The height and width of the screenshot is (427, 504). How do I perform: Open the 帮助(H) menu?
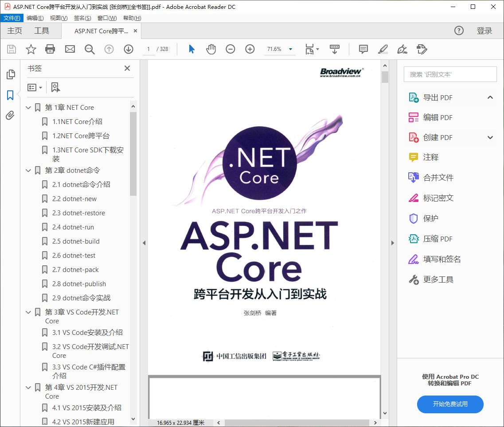click(132, 18)
